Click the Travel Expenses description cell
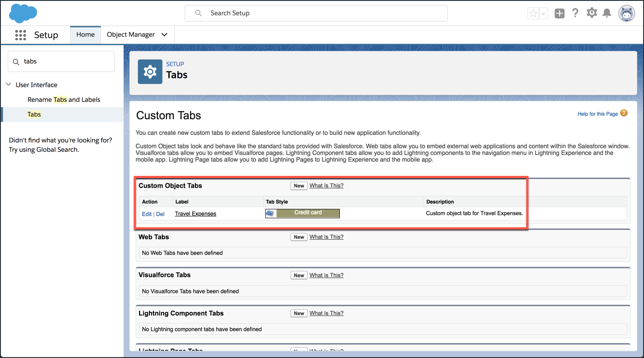The image size is (644, 358). [x=475, y=213]
